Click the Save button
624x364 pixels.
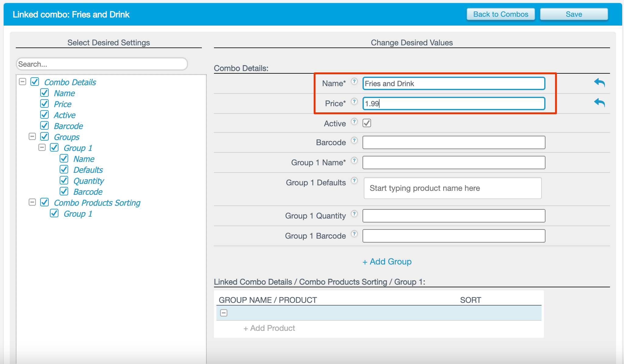(574, 14)
